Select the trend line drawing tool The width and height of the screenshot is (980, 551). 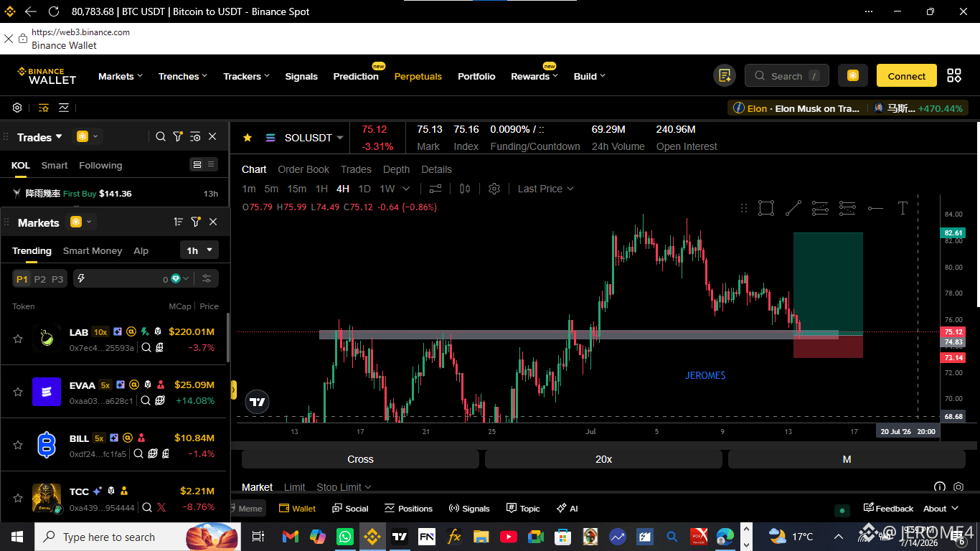click(x=793, y=208)
